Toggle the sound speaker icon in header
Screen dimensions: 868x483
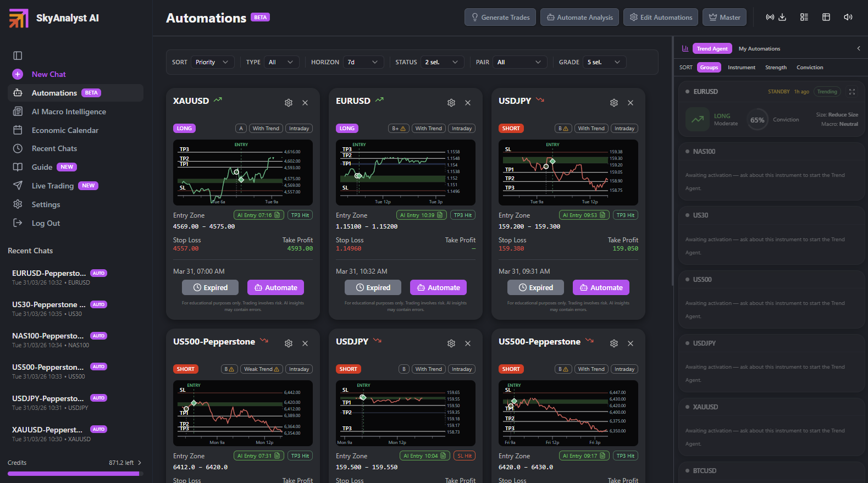pyautogui.click(x=848, y=17)
